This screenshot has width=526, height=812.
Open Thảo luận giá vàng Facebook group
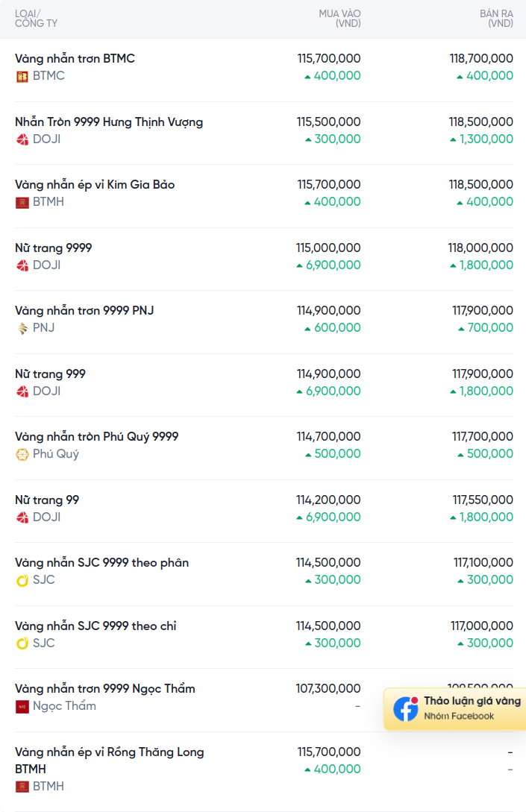pos(455,709)
